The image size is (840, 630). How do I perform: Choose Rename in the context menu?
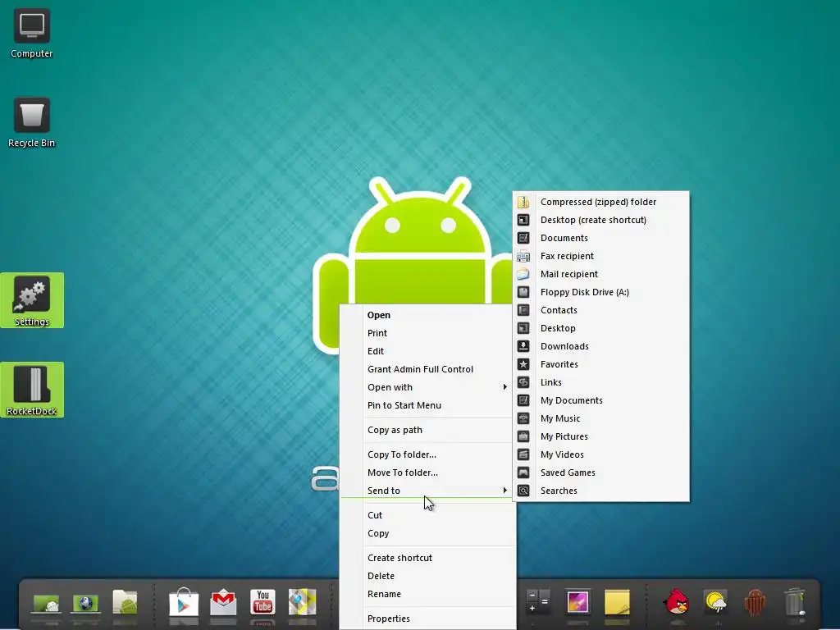(427, 594)
